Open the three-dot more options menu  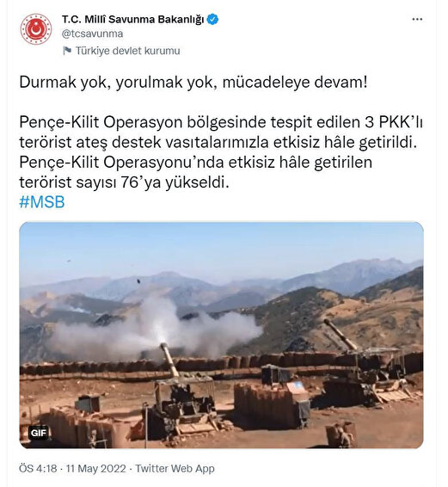click(x=417, y=19)
